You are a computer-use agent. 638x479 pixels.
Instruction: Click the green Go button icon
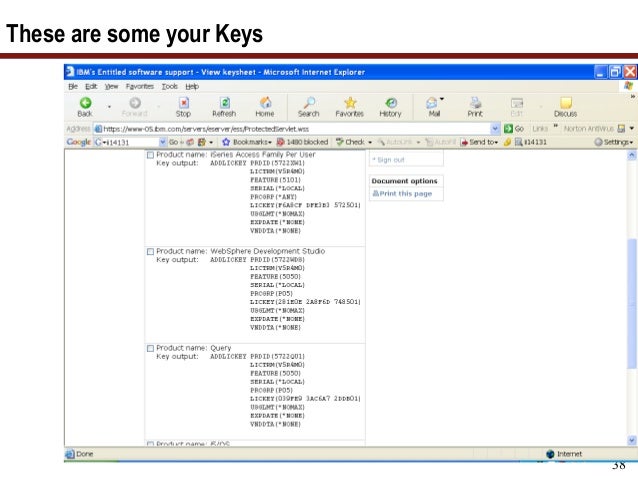[509, 129]
